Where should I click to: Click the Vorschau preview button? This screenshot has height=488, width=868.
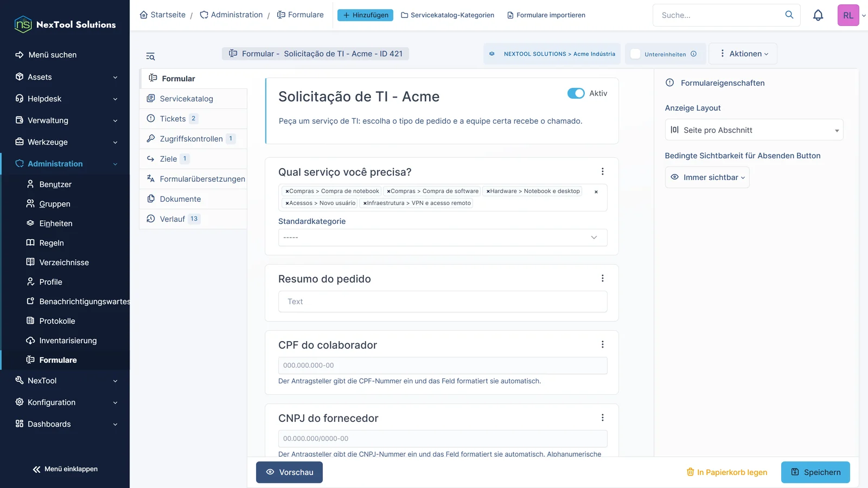pos(289,472)
